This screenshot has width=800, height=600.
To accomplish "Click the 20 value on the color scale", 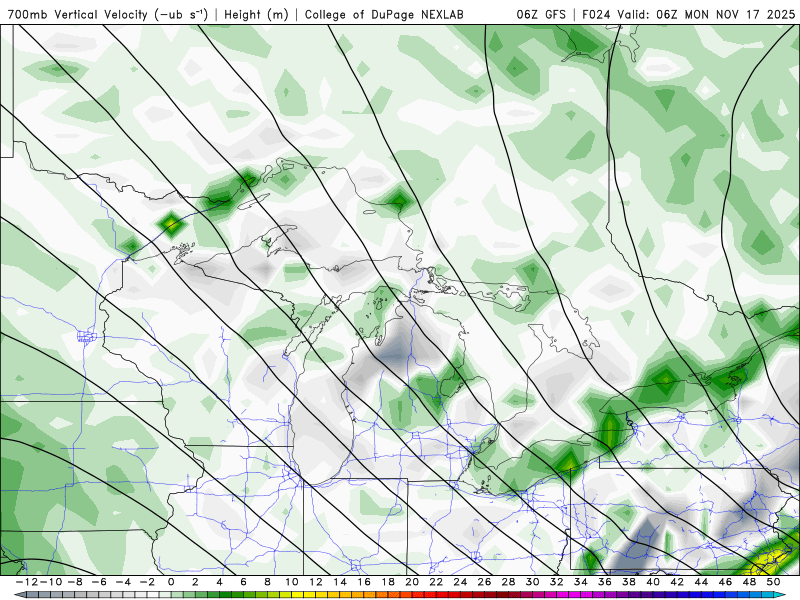I will click(x=412, y=582).
